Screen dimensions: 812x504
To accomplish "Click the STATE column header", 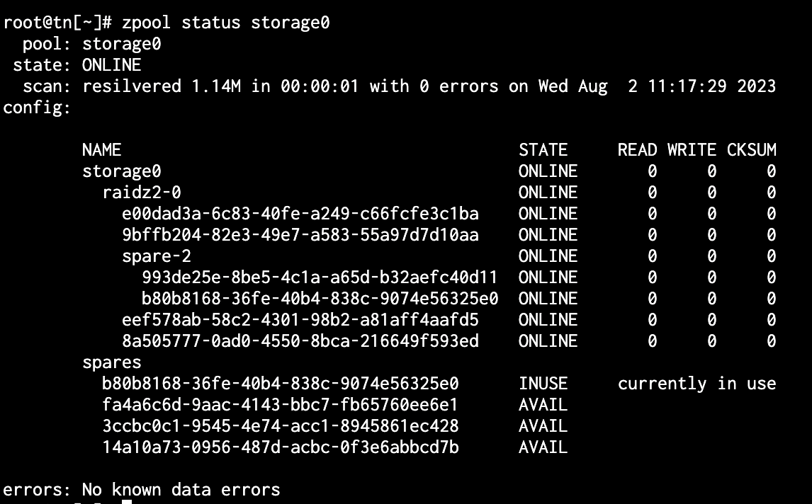I will [543, 150].
